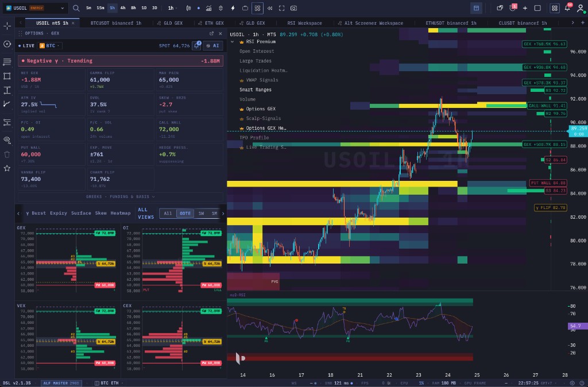Viewport: 588px width, 387px height.
Task: Click the yellow S 64,726 spot marker in GEX chart
Action: click(106, 264)
